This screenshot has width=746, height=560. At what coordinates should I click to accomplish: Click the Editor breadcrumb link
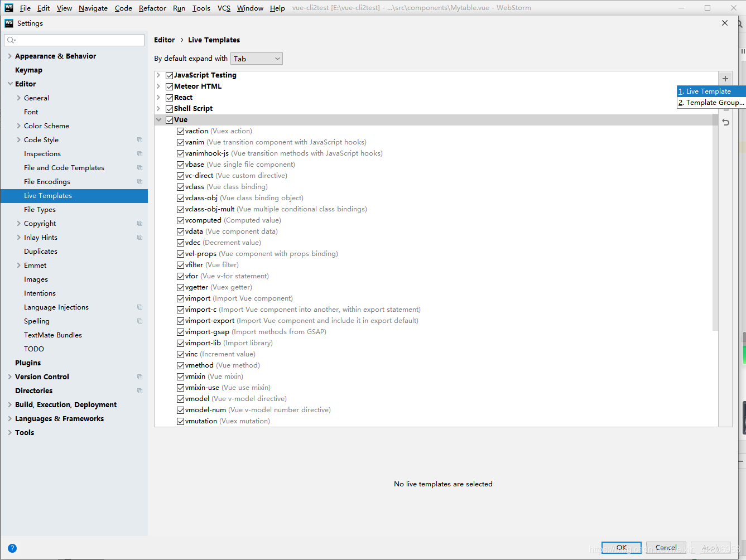[x=164, y=40]
